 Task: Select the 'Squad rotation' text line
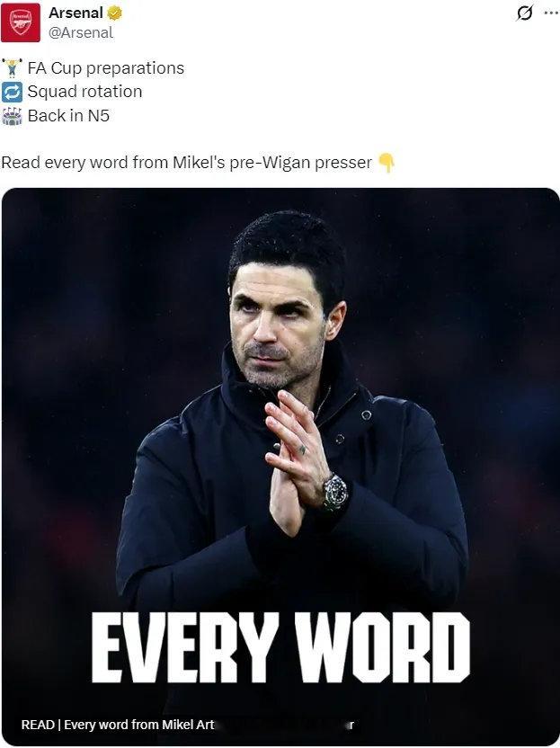click(x=84, y=92)
